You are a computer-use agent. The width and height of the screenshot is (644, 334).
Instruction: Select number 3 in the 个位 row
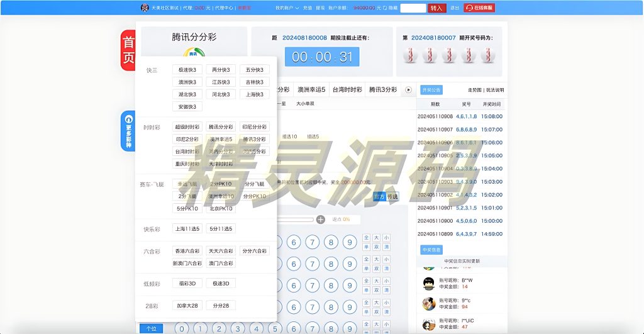pos(238,329)
